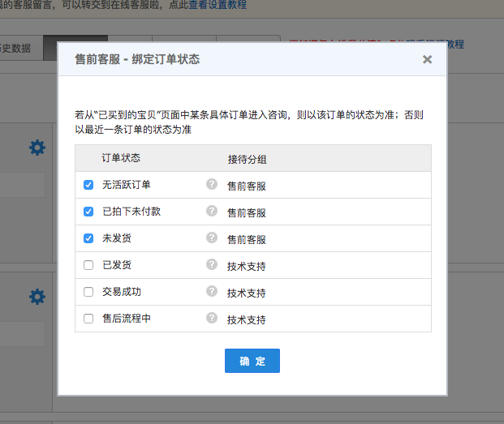Click 技术支持 group for 已发货 row
Viewport: 504px width, 424px height.
pos(247,267)
